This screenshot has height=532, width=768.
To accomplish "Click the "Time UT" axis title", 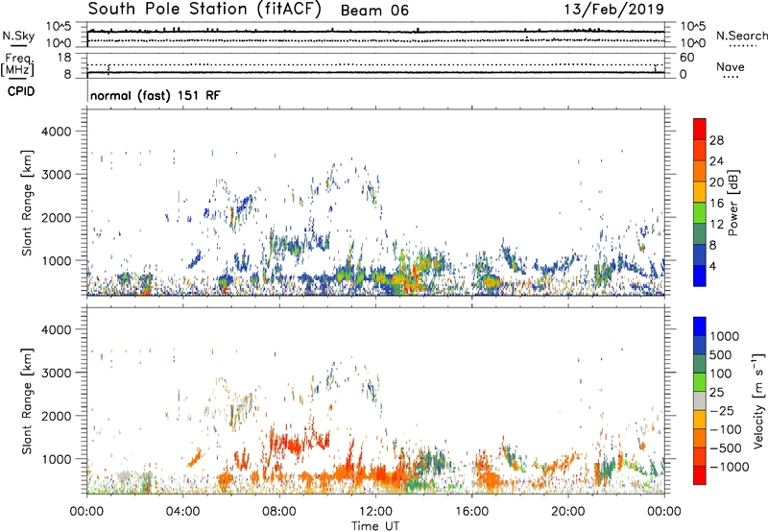I will 375,526.
